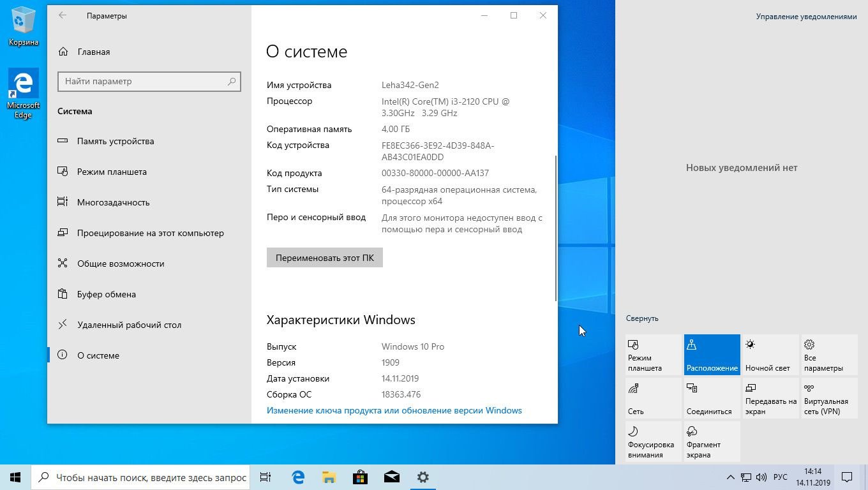Click the Найти параметр search field
The width and height of the screenshot is (868, 490).
(x=149, y=82)
